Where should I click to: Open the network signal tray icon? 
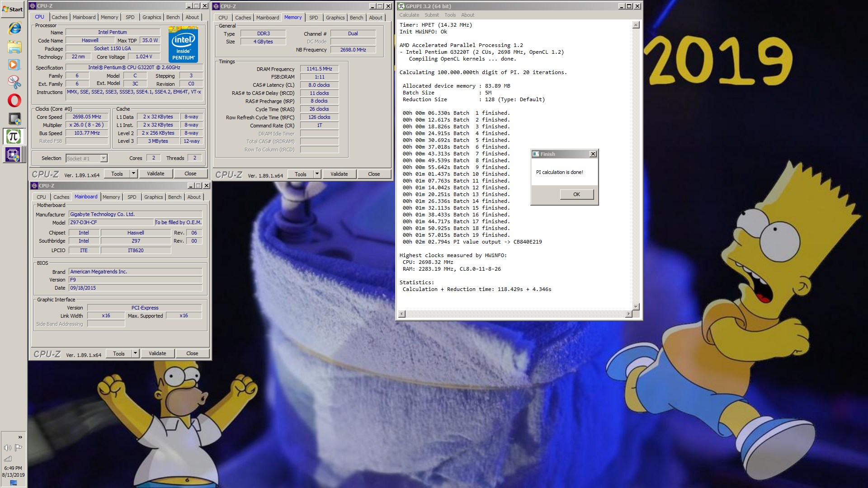[x=8, y=459]
